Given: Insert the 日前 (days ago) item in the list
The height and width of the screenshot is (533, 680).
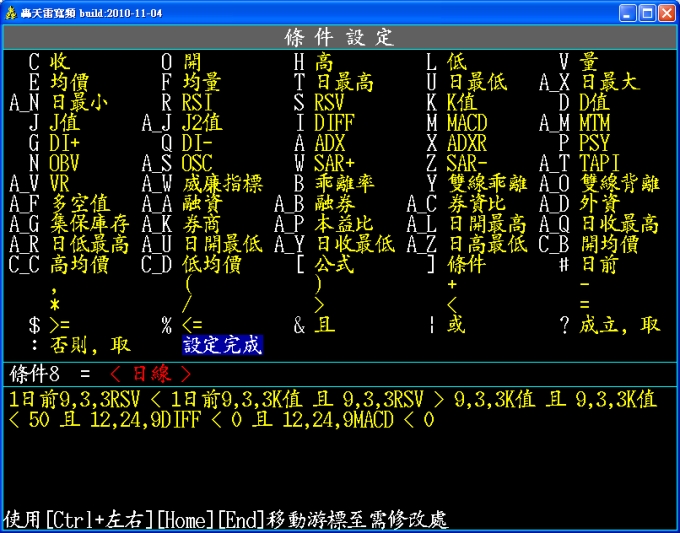Looking at the screenshot, I should 599,265.
